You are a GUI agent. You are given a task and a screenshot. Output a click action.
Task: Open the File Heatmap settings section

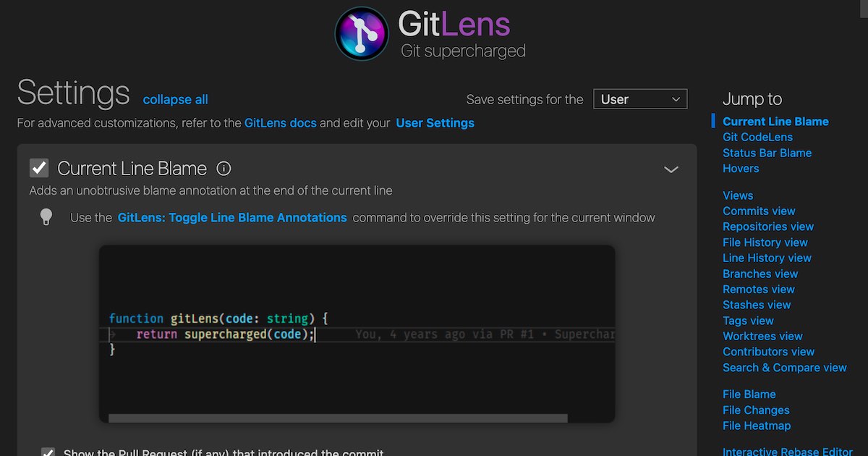coord(757,426)
